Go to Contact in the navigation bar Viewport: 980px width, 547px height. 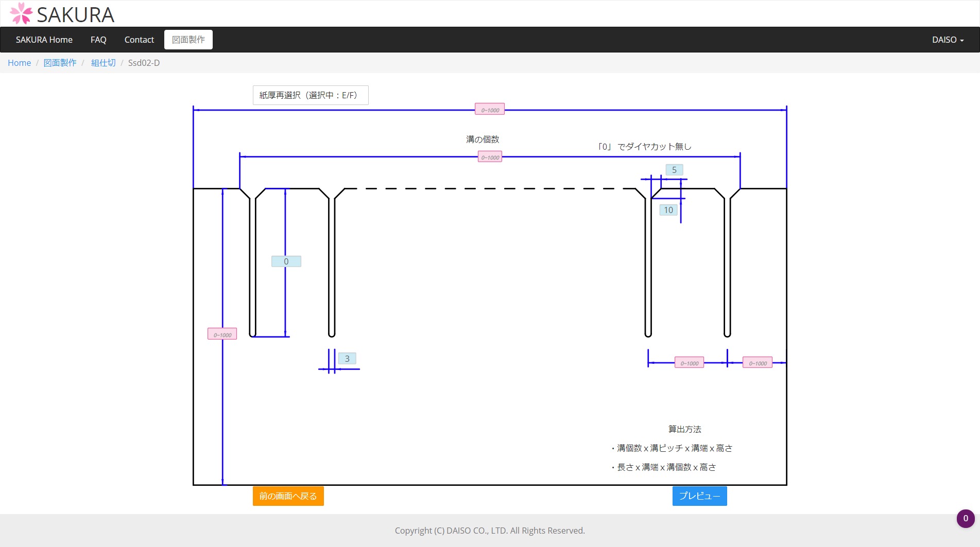tap(139, 40)
